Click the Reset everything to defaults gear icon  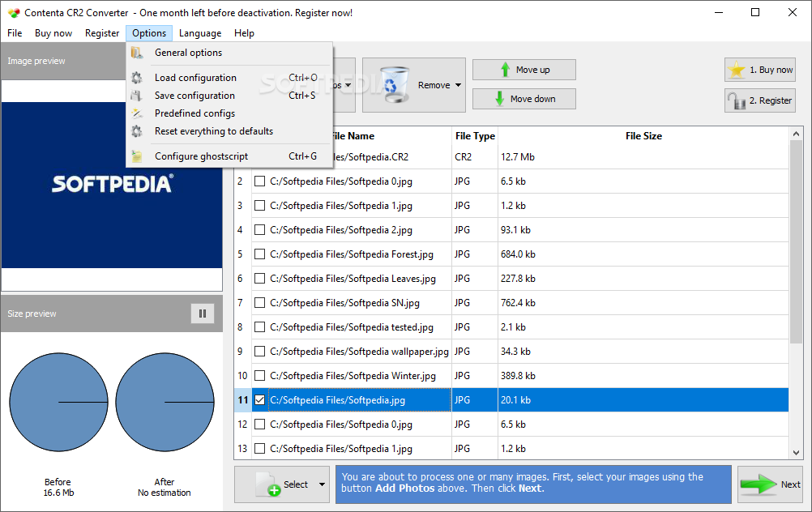[137, 131]
